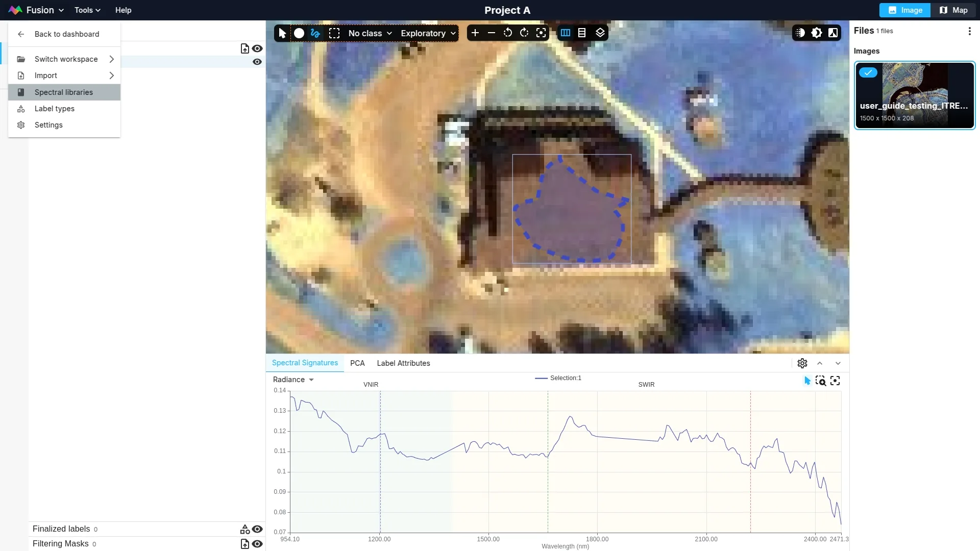The width and height of the screenshot is (980, 551).
Task: Toggle visibility of Filtering Masks
Action: (258, 544)
